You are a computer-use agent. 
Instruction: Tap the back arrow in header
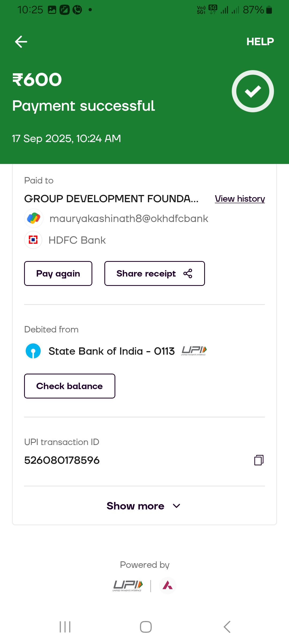[x=21, y=42]
